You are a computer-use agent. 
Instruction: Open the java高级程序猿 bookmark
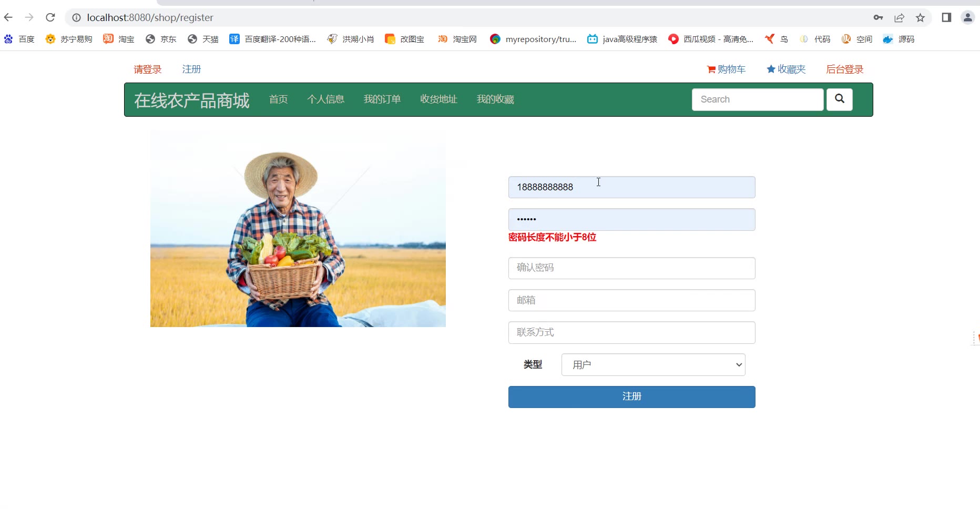[622, 39]
